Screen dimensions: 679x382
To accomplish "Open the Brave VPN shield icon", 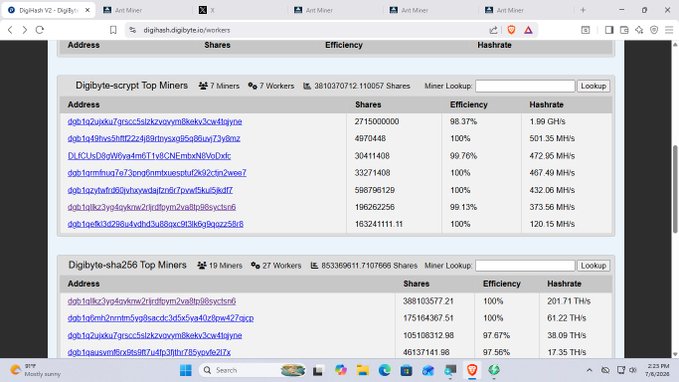I will click(x=654, y=30).
